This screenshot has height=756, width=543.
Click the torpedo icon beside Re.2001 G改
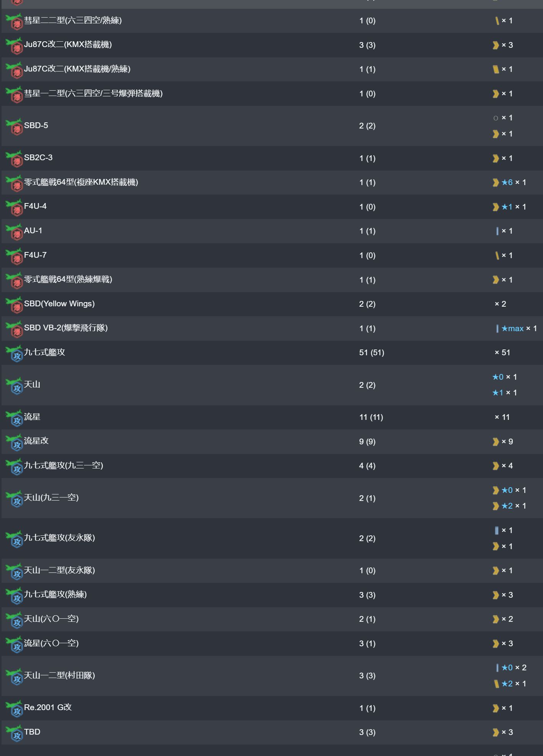(15, 708)
